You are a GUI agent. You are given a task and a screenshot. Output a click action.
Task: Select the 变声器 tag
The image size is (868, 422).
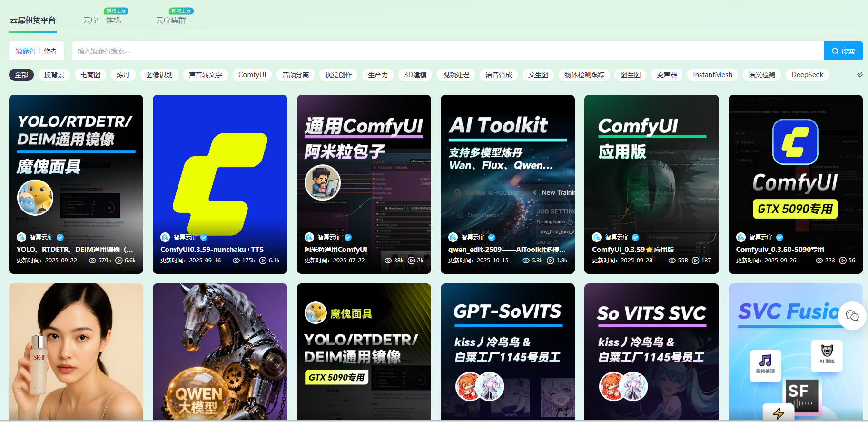[x=667, y=75]
